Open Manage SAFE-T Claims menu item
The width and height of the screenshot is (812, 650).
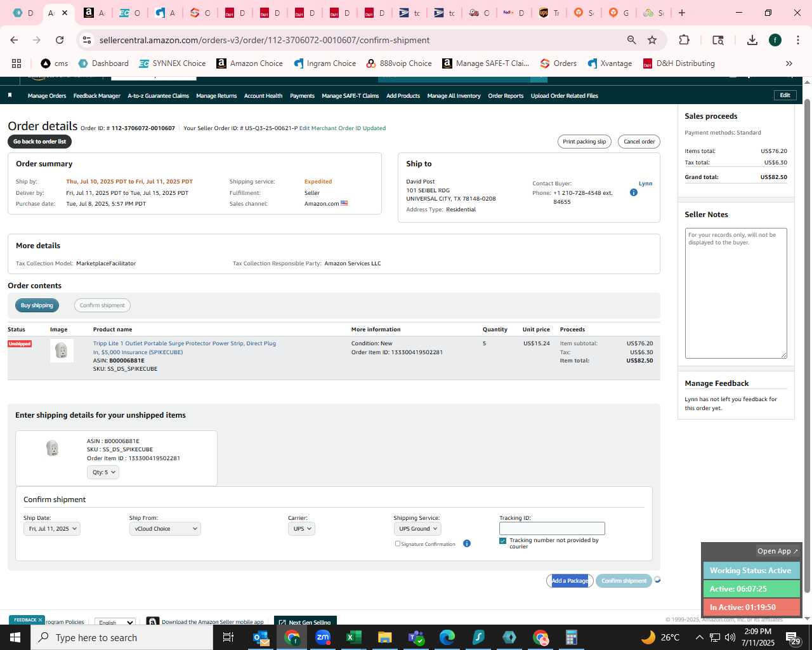click(x=350, y=96)
